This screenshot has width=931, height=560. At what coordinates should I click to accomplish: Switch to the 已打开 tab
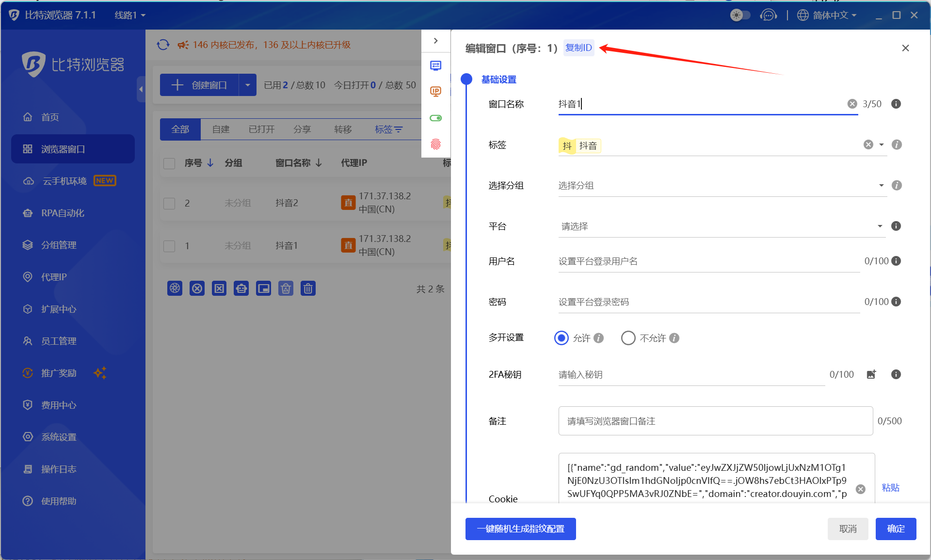click(x=261, y=129)
